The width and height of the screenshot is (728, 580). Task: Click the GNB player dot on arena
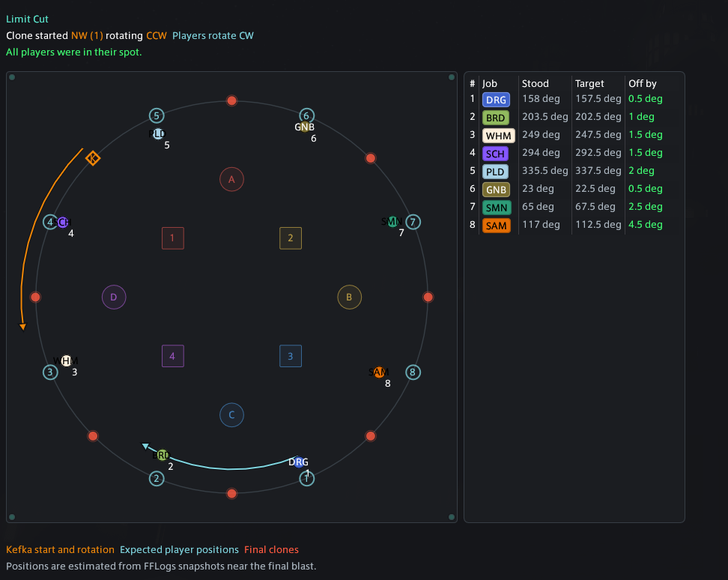pyautogui.click(x=305, y=127)
